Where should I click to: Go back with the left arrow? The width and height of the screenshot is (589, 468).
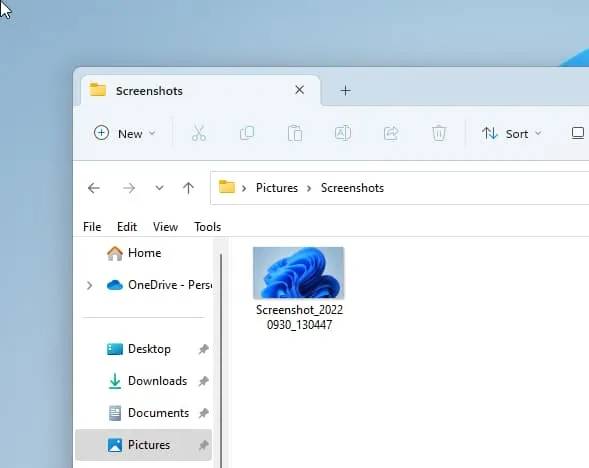[94, 188]
